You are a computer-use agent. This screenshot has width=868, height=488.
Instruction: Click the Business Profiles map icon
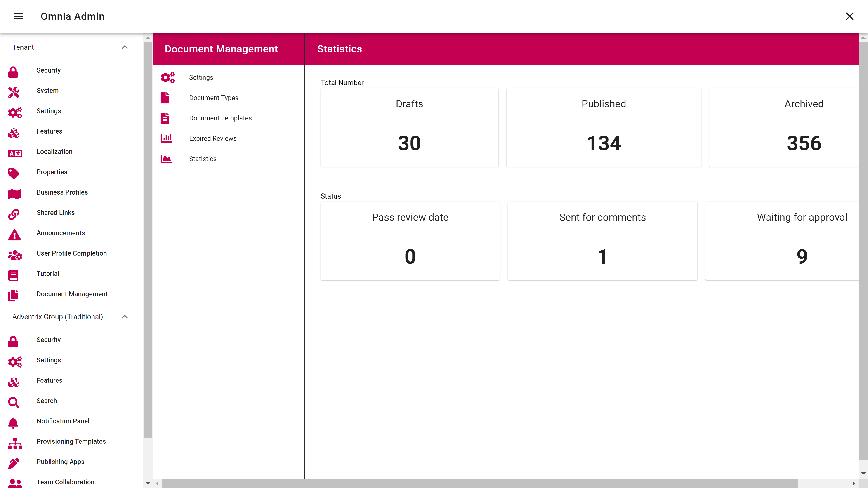click(x=14, y=194)
